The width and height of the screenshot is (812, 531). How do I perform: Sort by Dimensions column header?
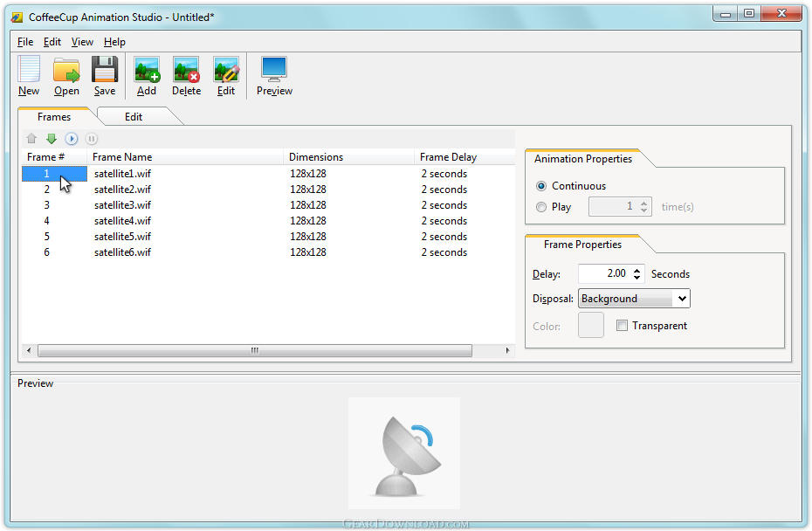click(x=349, y=157)
